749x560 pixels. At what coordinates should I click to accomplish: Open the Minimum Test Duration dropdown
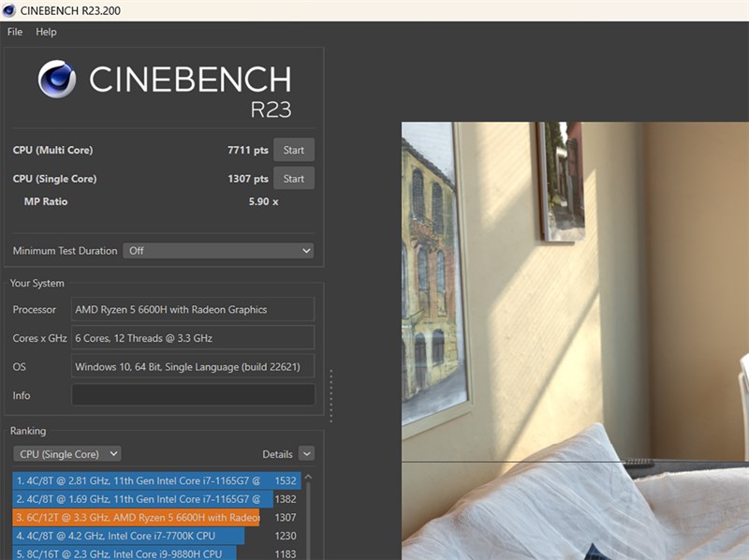click(x=218, y=251)
